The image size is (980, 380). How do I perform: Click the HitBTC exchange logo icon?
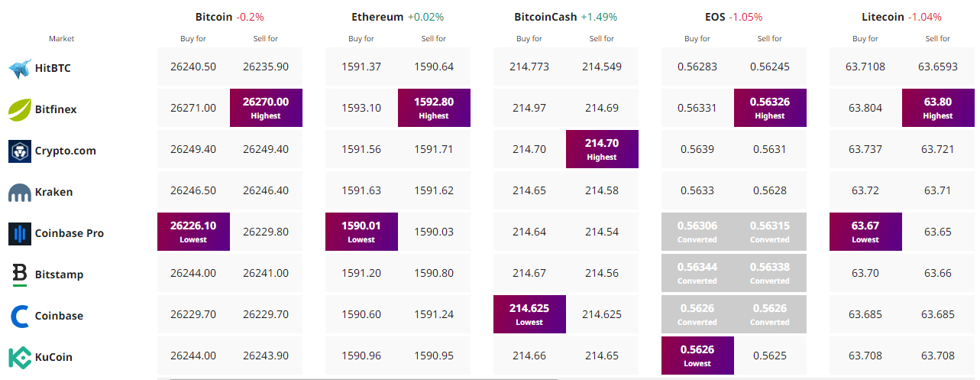20,69
